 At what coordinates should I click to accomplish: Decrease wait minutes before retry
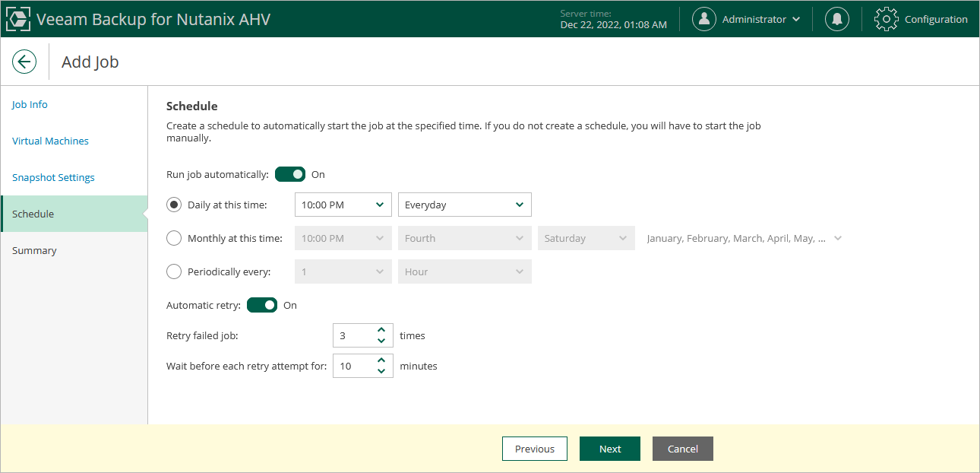(x=381, y=371)
